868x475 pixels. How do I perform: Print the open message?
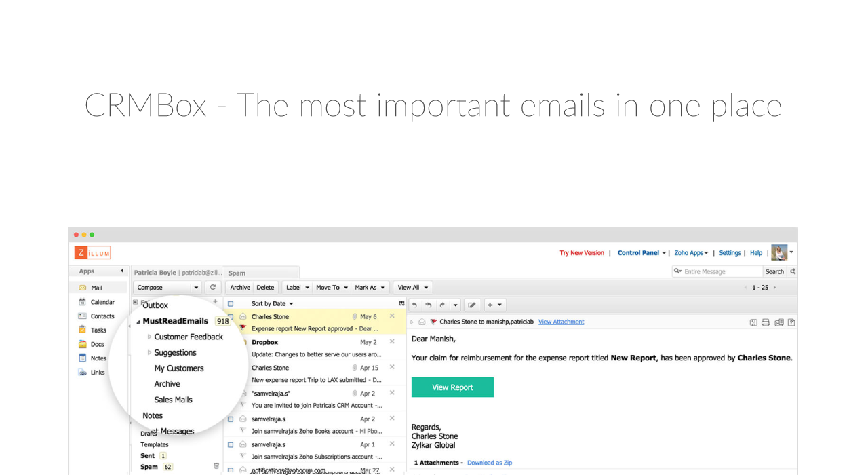pos(766,322)
